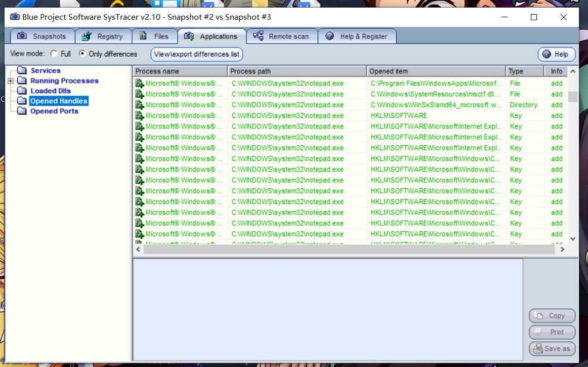Open the Files tab
This screenshot has height=367, width=588.
(154, 36)
